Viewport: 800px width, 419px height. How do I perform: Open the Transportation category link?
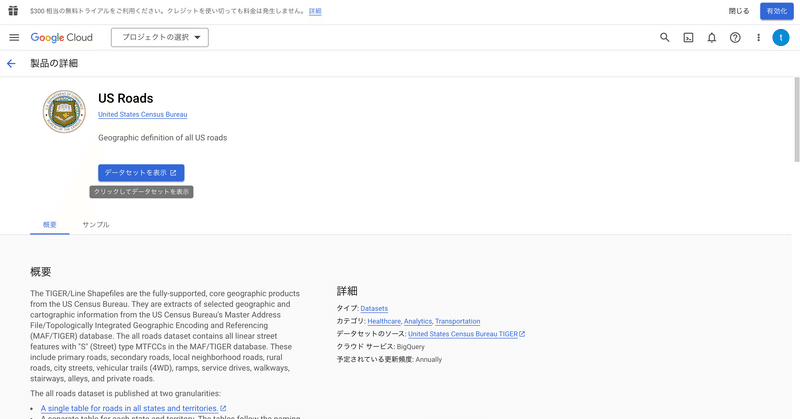(x=458, y=321)
